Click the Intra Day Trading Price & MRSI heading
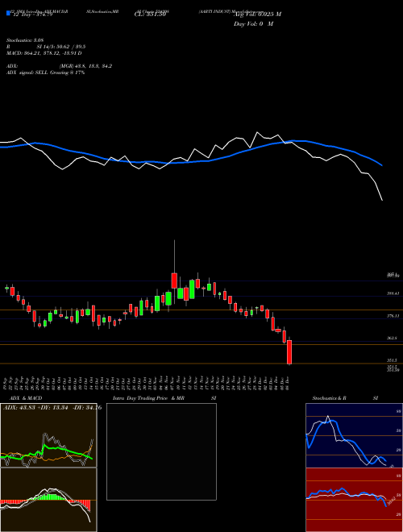403x532 pixels. coord(164,398)
